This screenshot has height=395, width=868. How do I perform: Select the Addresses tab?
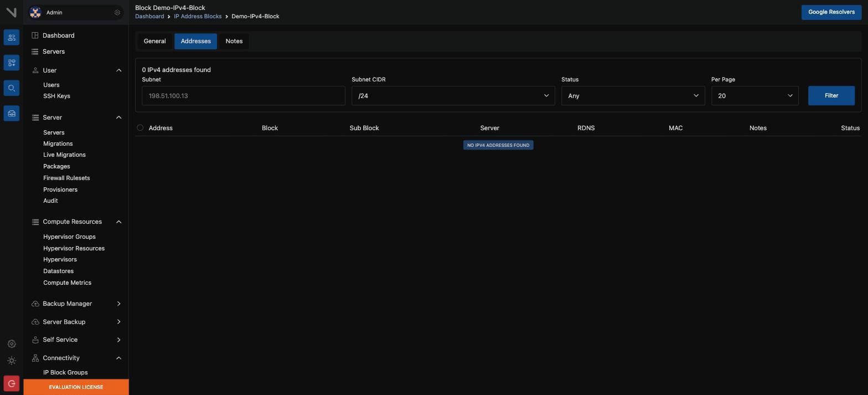(195, 41)
